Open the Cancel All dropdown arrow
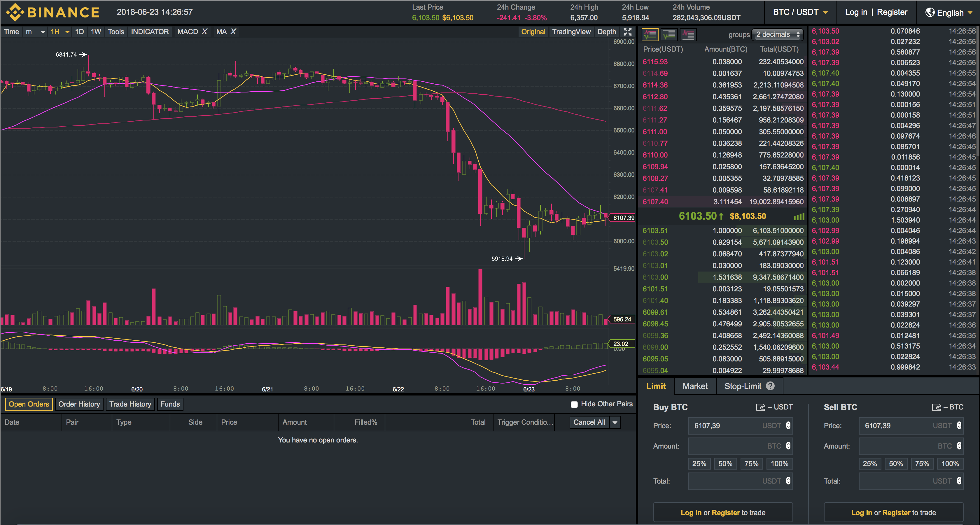 [x=615, y=422]
